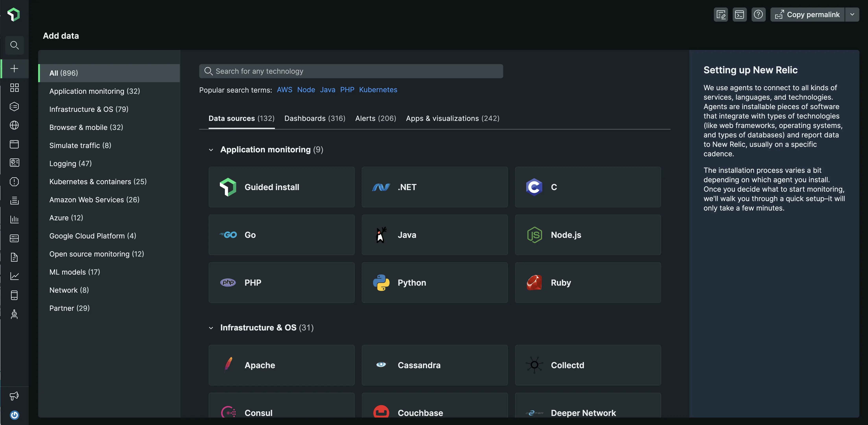The width and height of the screenshot is (868, 425).
Task: Click the megaphone announcements icon
Action: [x=14, y=396]
